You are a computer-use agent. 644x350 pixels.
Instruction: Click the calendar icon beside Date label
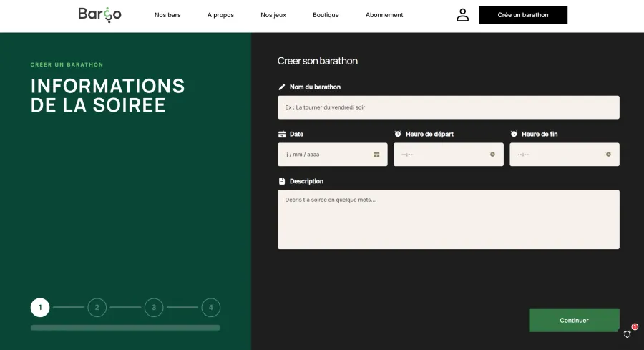282,135
